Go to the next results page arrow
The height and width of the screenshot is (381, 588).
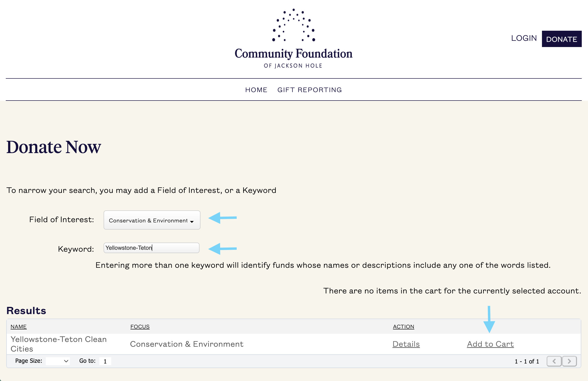click(x=570, y=361)
